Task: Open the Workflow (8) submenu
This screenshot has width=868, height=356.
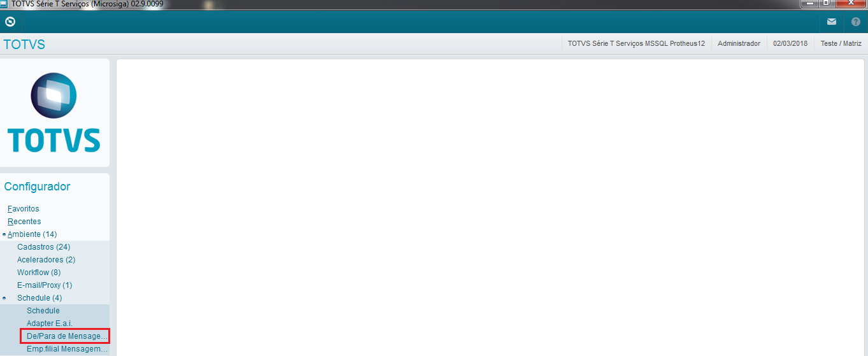Action: [39, 273]
